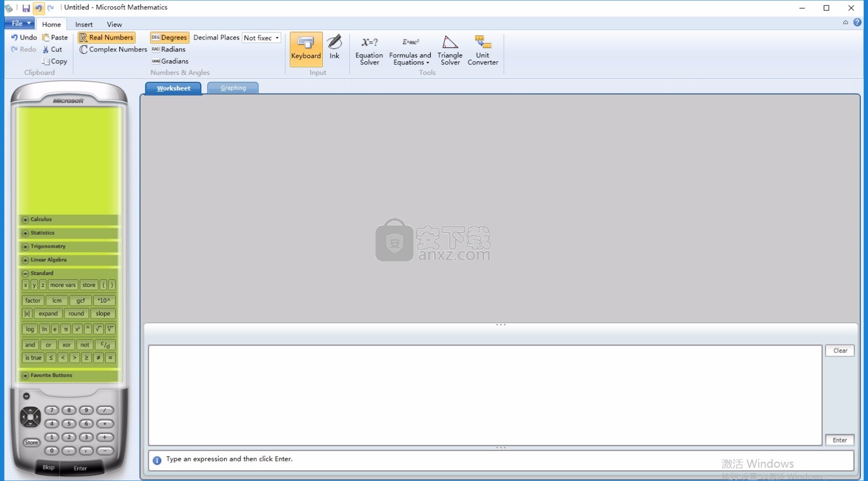This screenshot has height=481, width=868.
Task: Copy the selection
Action: click(x=55, y=61)
